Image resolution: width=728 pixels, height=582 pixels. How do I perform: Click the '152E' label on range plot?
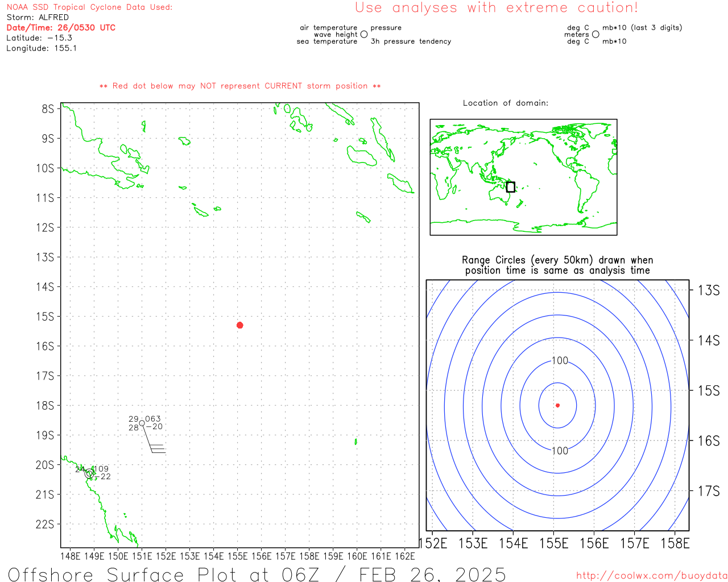pos(433,544)
